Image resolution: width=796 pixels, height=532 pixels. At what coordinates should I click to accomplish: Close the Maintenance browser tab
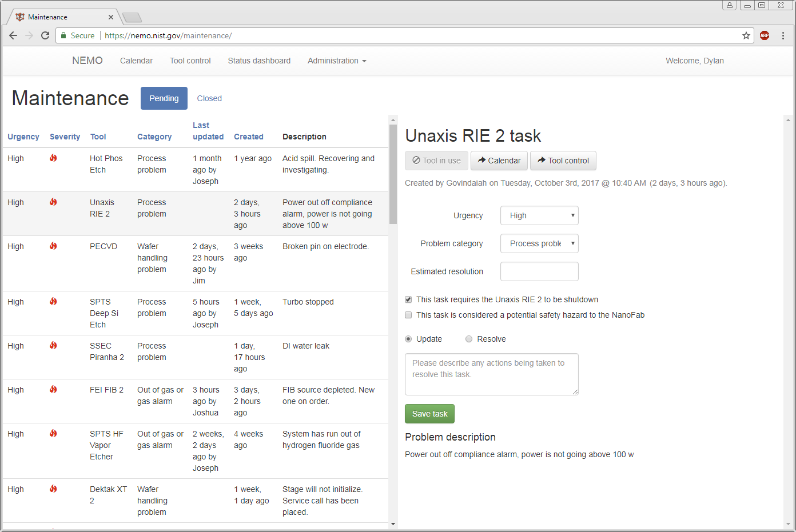point(111,17)
